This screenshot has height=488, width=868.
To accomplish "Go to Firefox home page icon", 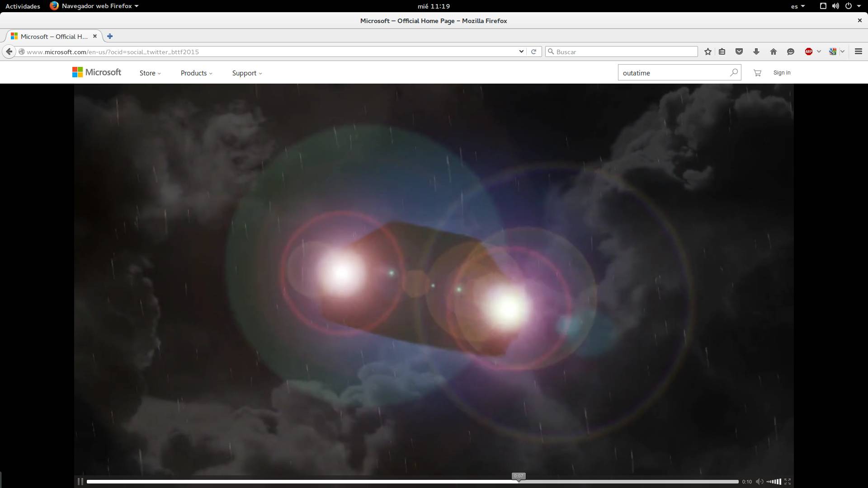I will click(x=774, y=52).
